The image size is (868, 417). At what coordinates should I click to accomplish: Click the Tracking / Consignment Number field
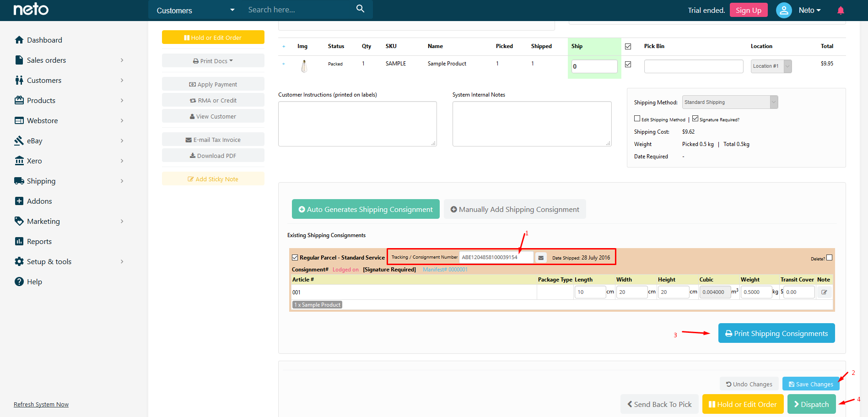[496, 257]
